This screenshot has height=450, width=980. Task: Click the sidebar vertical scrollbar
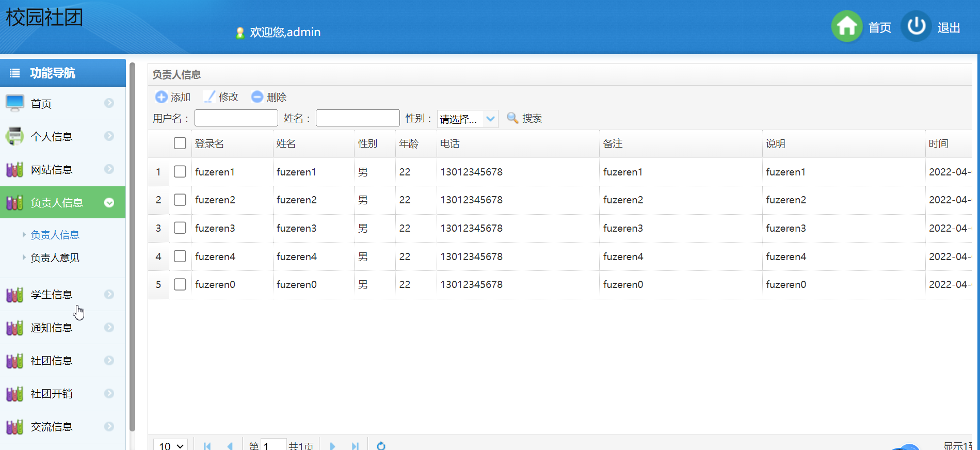(132, 247)
